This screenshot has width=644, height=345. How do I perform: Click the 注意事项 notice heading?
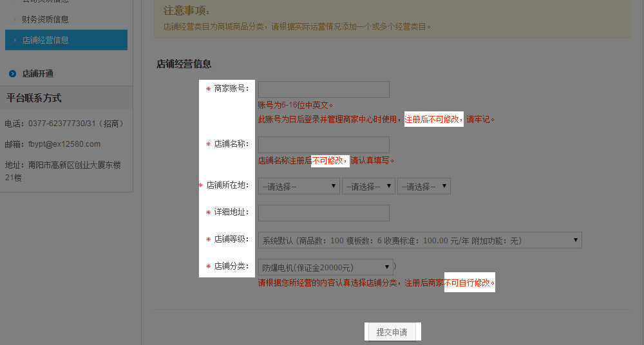pyautogui.click(x=187, y=11)
